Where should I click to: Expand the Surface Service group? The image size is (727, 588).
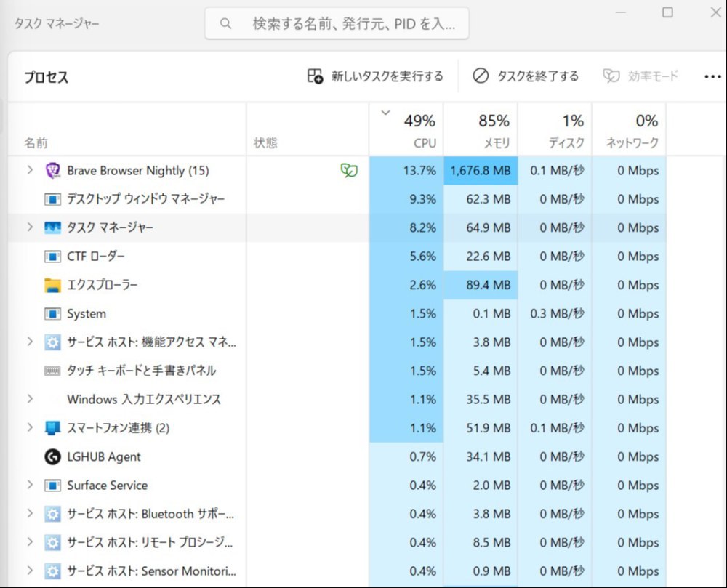click(x=30, y=485)
